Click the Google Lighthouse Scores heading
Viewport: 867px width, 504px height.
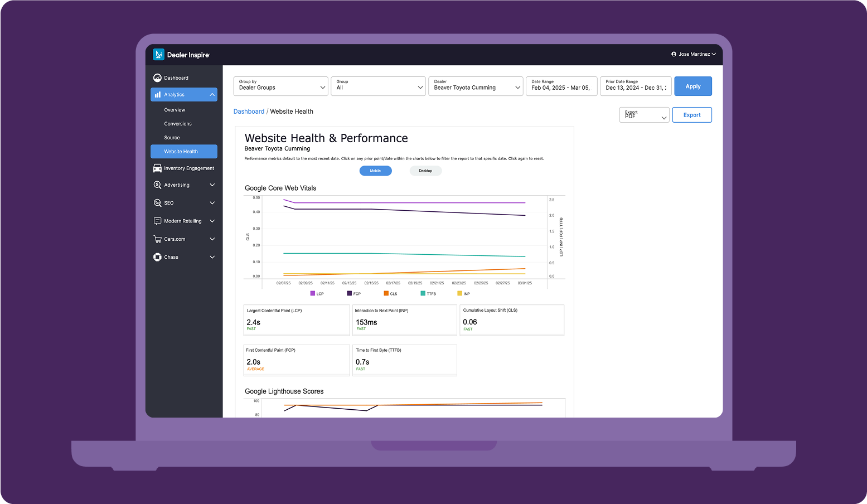[x=284, y=391]
